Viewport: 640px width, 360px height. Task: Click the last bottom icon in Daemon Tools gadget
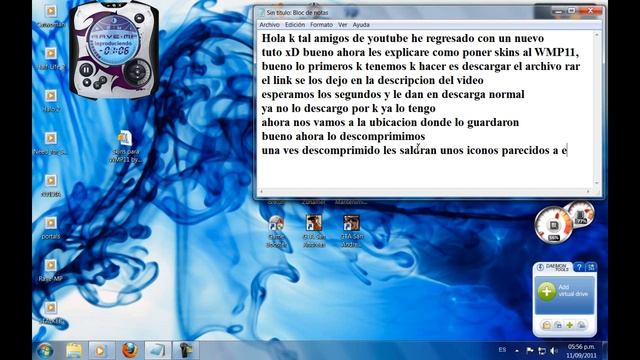click(x=581, y=325)
